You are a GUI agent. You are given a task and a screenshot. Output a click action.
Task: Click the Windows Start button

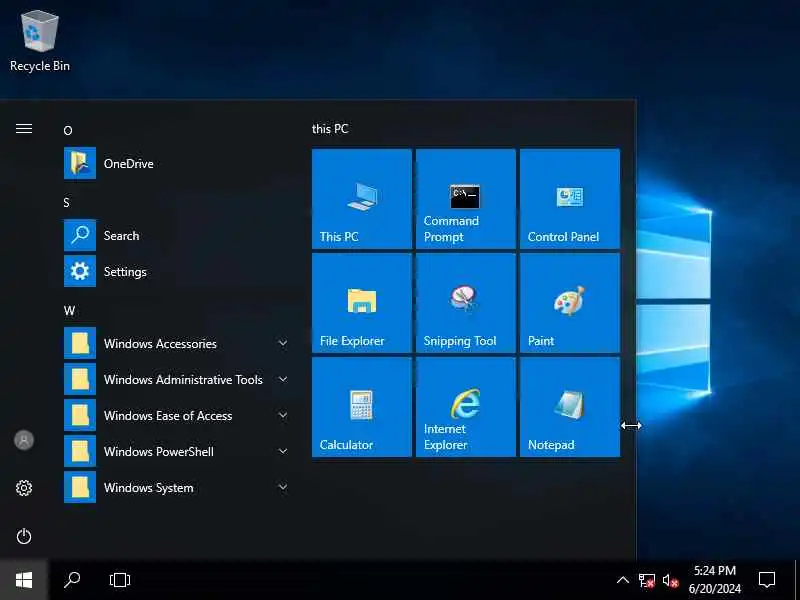(24, 580)
